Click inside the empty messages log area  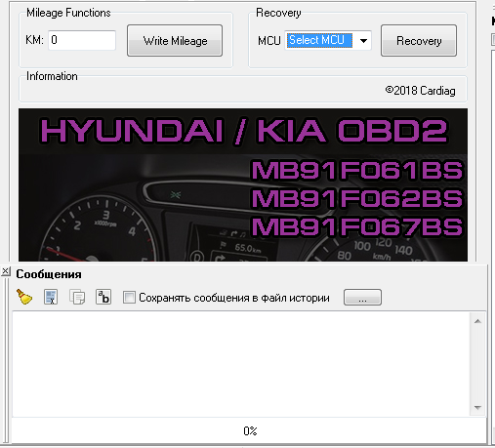coord(241,364)
